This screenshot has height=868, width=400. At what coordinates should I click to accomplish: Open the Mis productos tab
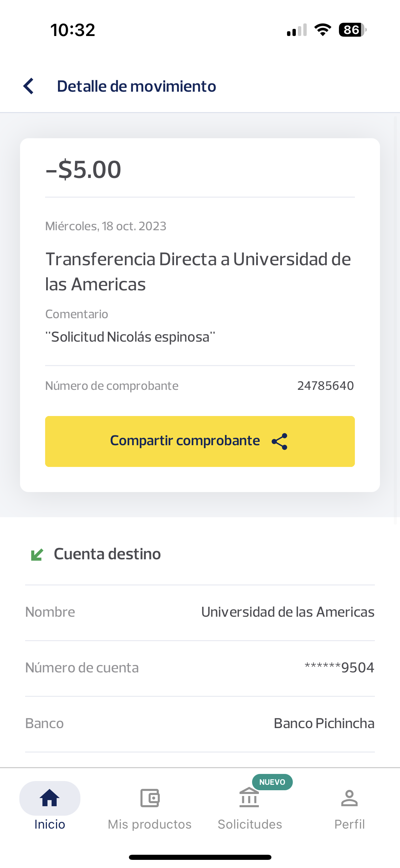coord(150,824)
